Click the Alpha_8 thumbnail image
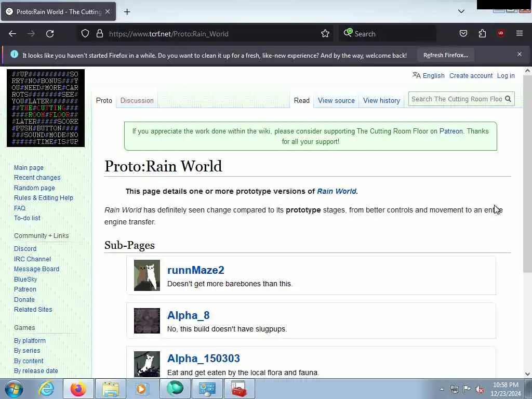Screen dimensions: 532x399 click(147, 321)
